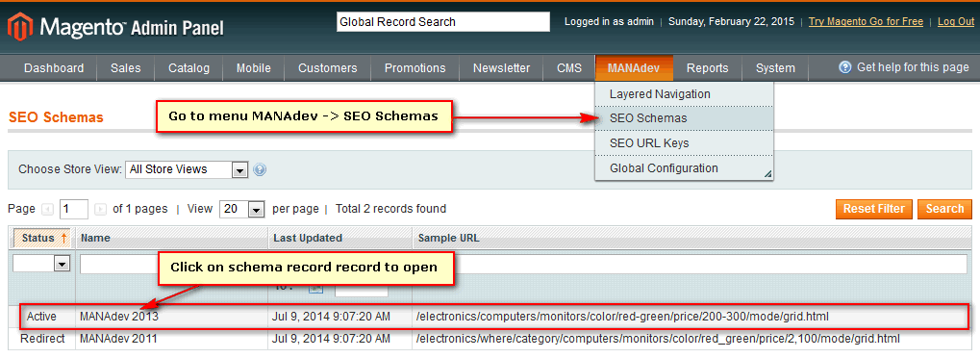Screen dimensions: 980x358
Task: Open the MANAdev 2013 schema record
Action: point(118,317)
